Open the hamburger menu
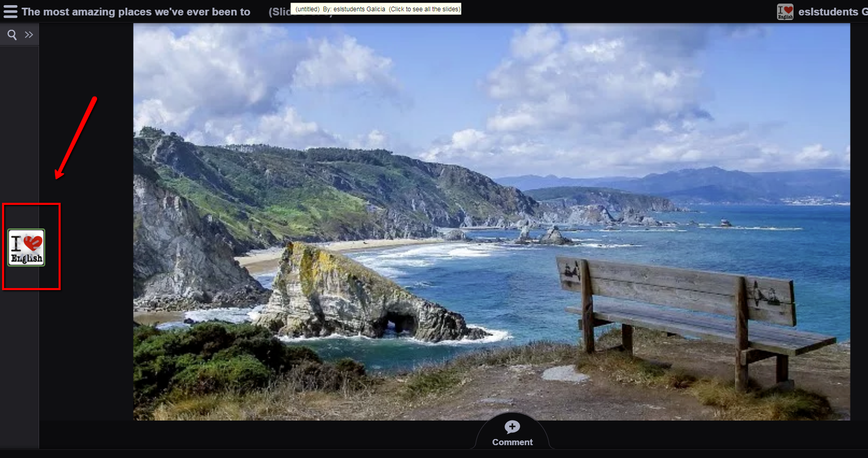 [10, 11]
